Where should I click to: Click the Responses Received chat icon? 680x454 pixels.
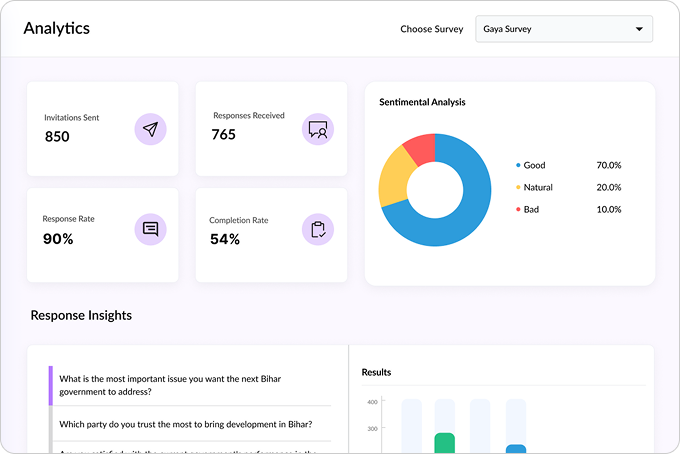coord(317,129)
